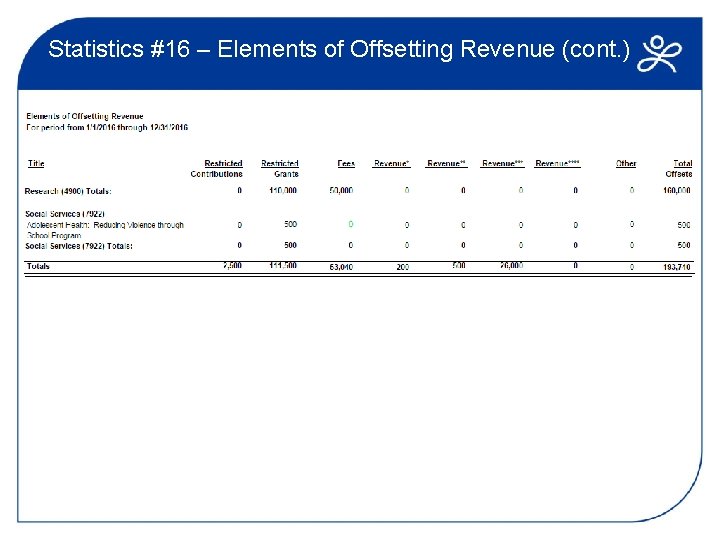Click the figure logo in the slide header
This screenshot has width=720, height=540.
(x=659, y=54)
